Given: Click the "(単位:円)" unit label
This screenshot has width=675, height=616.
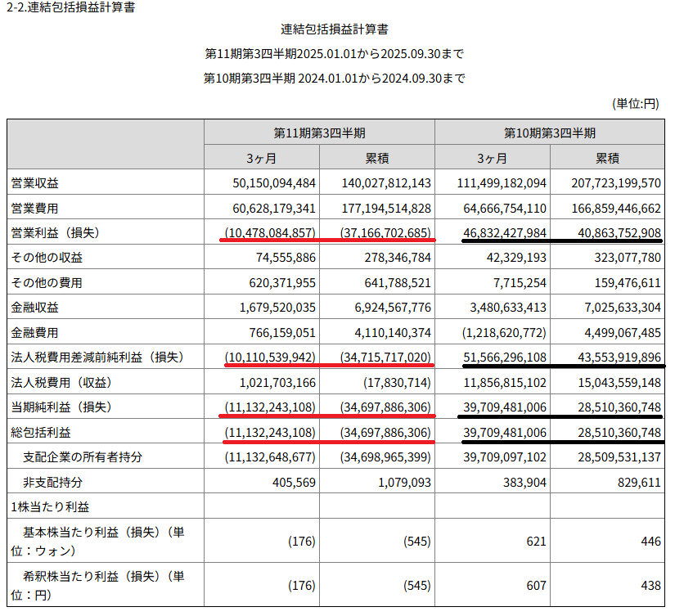Looking at the screenshot, I should click(636, 104).
